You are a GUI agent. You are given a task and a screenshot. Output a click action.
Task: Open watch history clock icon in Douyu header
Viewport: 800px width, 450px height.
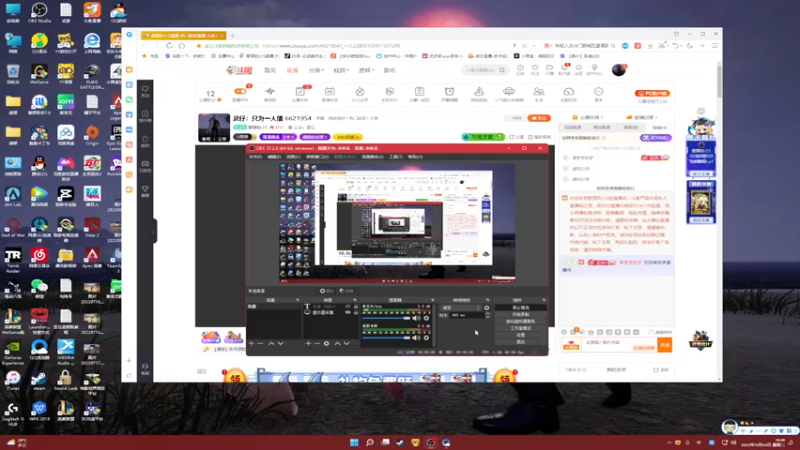(520, 69)
